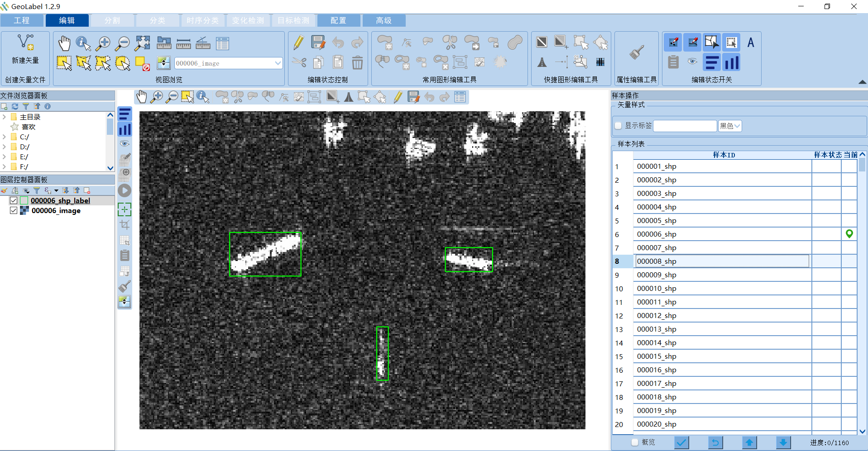
Task: Open the 黑色 color dropdown
Action: [x=730, y=126]
